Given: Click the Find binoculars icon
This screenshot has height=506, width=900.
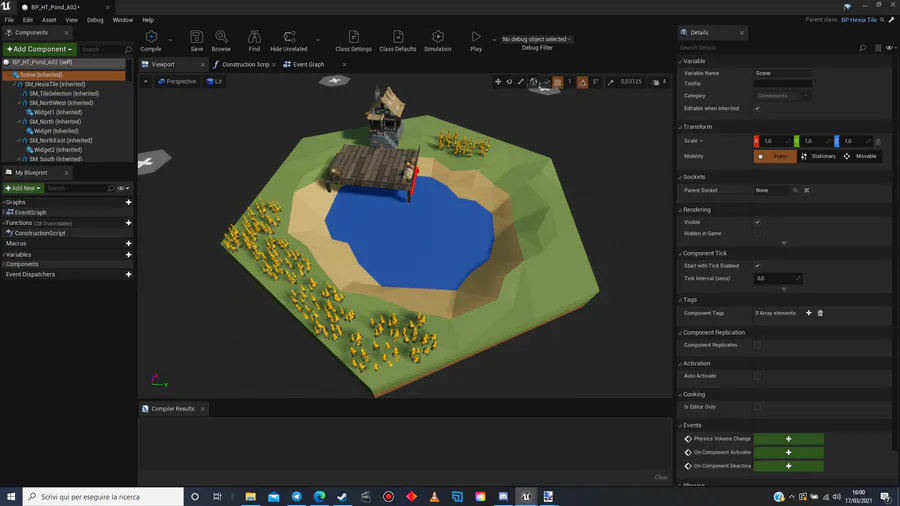Looking at the screenshot, I should pyautogui.click(x=254, y=37).
